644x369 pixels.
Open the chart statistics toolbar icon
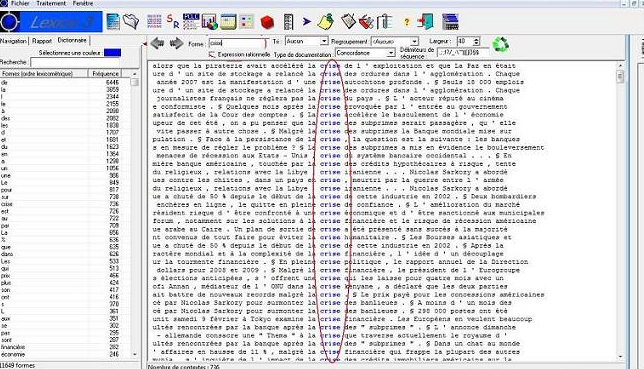pyautogui.click(x=209, y=22)
